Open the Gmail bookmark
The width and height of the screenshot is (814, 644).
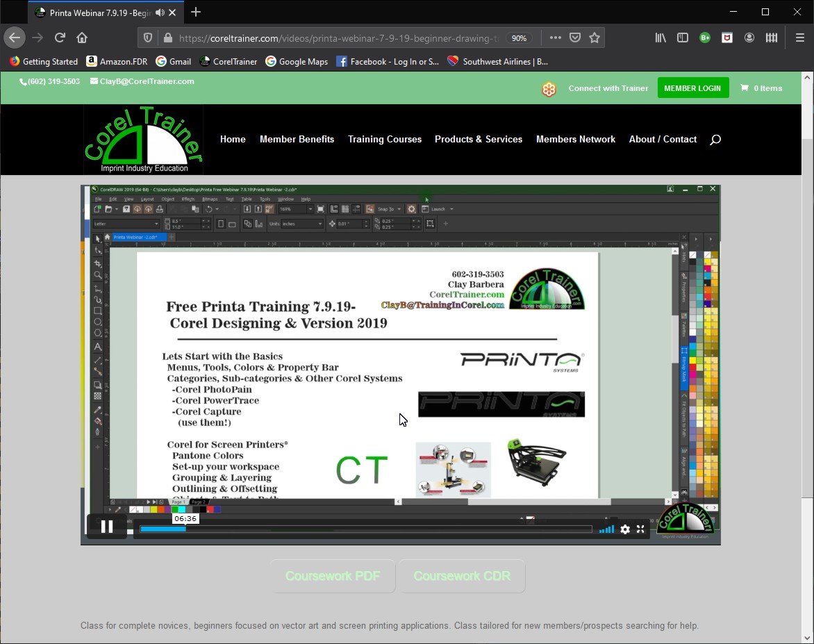pos(174,61)
